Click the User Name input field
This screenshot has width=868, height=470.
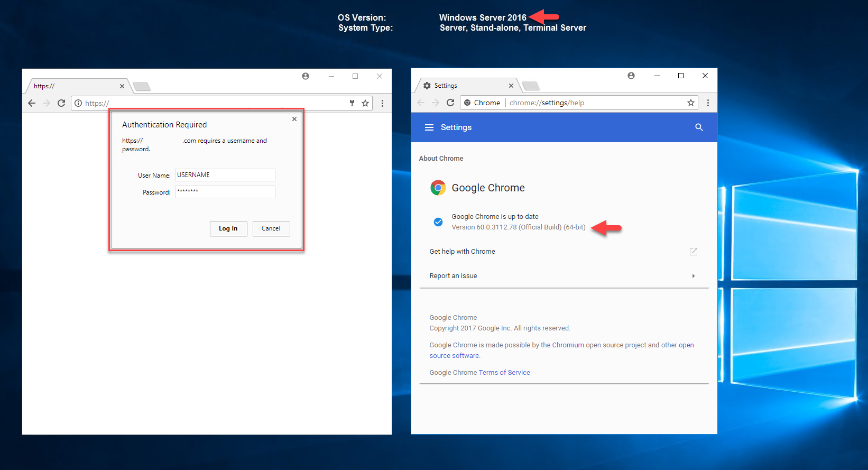225,175
